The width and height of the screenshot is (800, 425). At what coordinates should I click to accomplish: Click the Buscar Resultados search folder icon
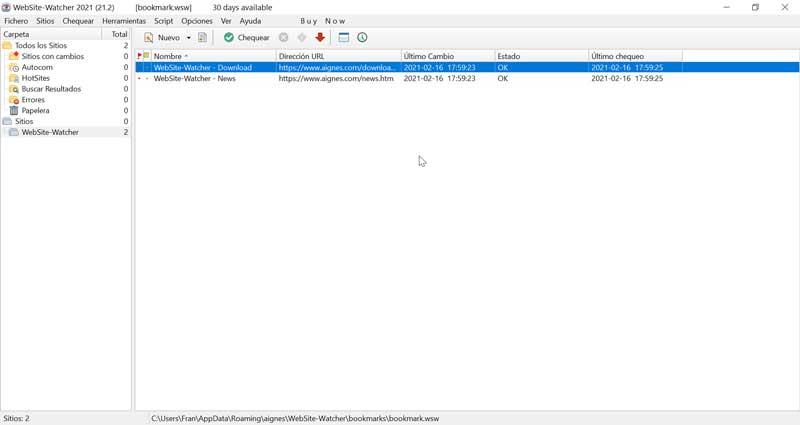coord(14,89)
